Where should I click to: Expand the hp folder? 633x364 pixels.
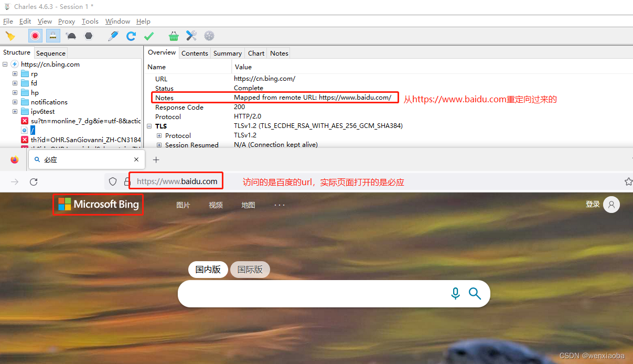[15, 93]
